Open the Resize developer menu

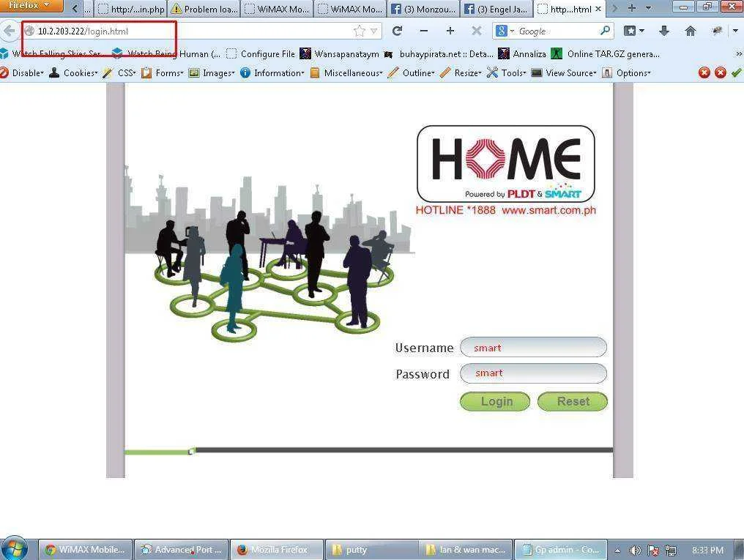461,73
